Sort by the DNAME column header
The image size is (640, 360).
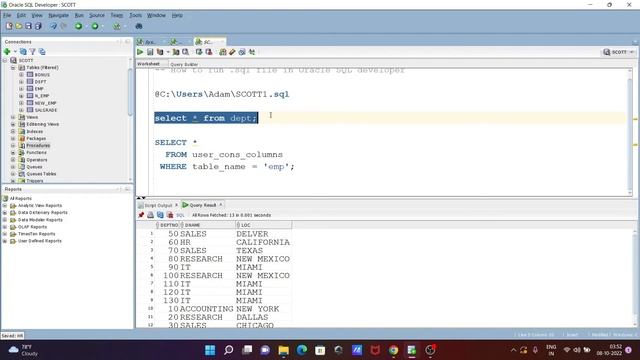point(208,225)
